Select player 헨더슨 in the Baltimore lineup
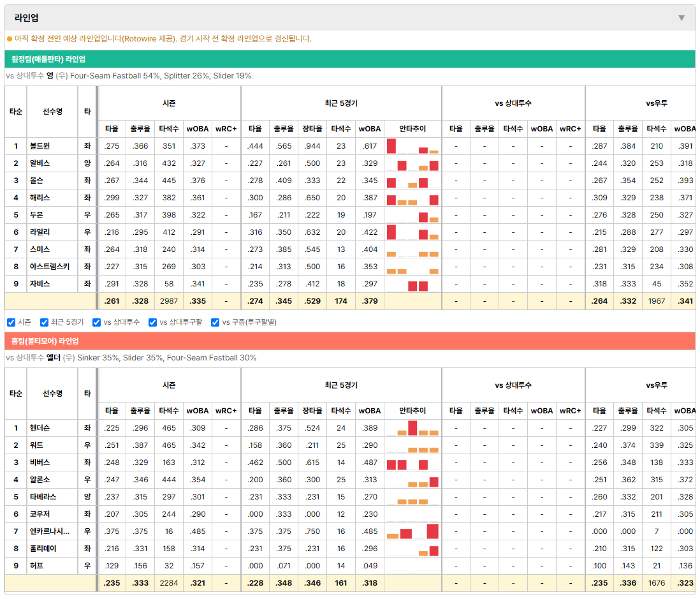The image size is (700, 599). pyautogui.click(x=40, y=428)
